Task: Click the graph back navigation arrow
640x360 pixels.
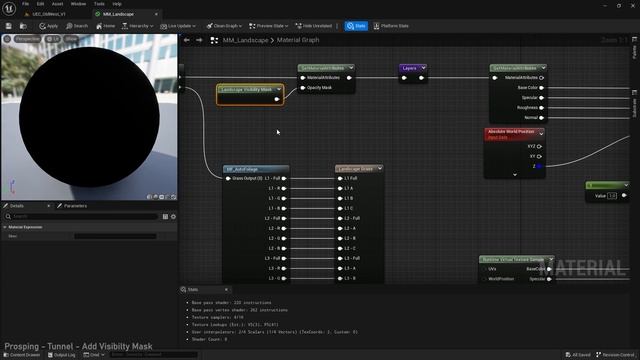Action: [x=187, y=40]
